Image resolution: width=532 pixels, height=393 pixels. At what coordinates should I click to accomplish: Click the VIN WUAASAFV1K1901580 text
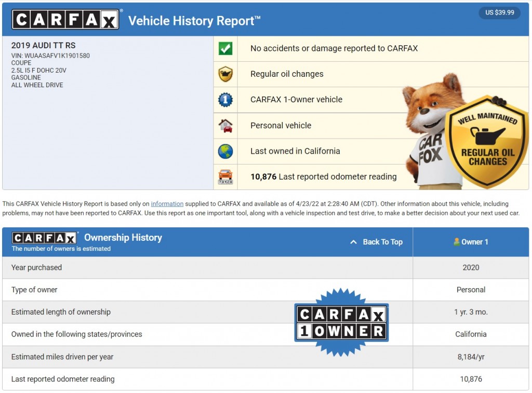[50, 56]
